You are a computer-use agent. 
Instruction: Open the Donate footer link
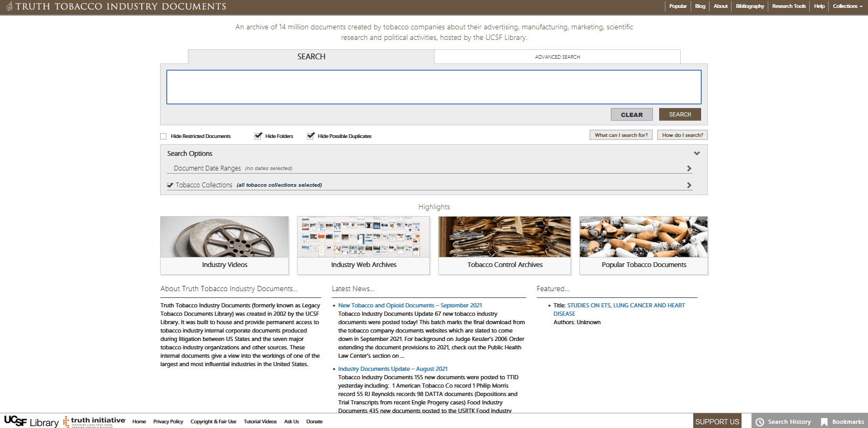(x=314, y=422)
